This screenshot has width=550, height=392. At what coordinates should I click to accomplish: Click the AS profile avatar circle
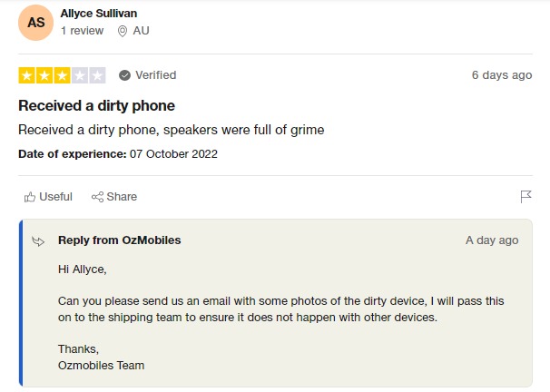pyautogui.click(x=35, y=23)
